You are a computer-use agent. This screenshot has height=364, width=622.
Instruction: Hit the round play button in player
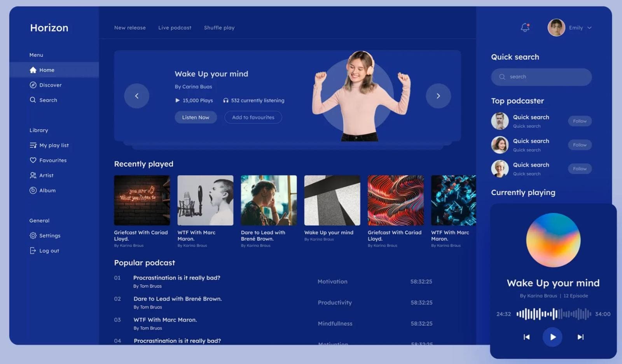pyautogui.click(x=552, y=337)
